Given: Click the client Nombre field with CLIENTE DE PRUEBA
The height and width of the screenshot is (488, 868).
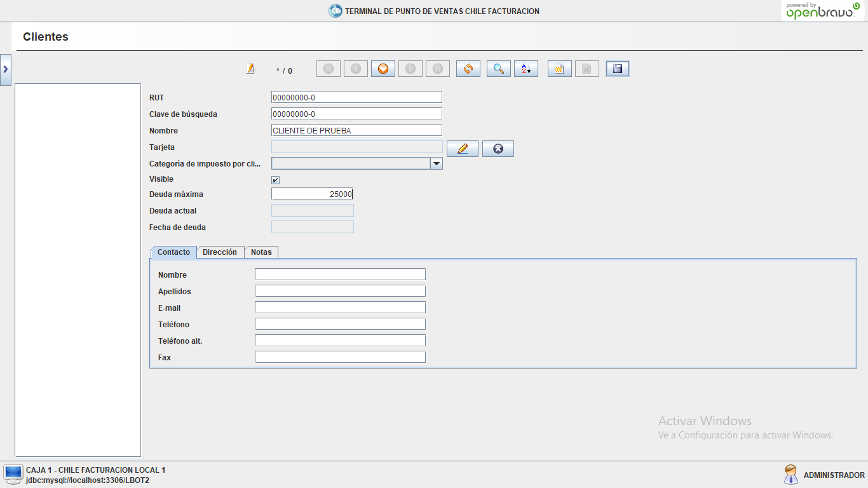Looking at the screenshot, I should (356, 130).
